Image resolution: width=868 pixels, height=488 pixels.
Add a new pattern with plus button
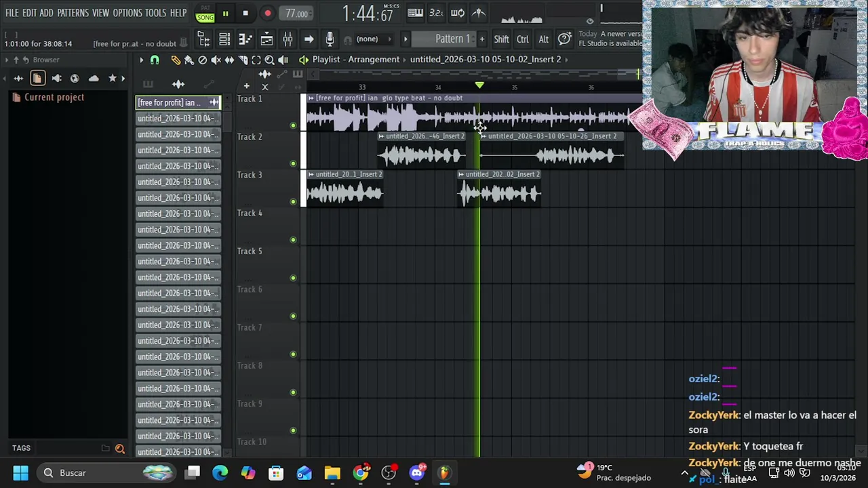pos(482,39)
